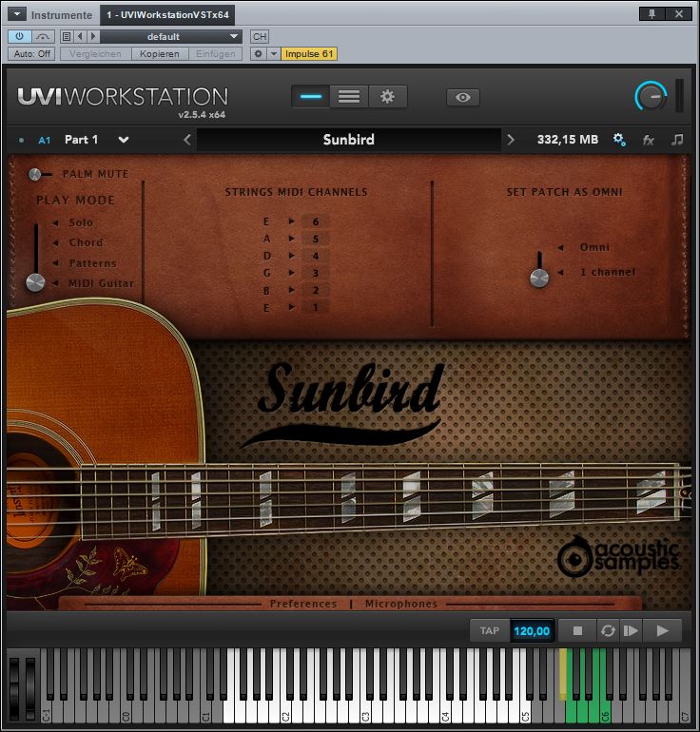Stop playback with the stop button
The image size is (700, 732).
577,631
